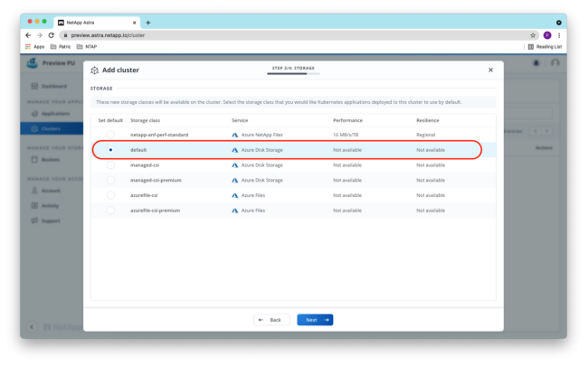This screenshot has width=588, height=366.
Task: Click Azure NetApp Files service icon
Action: [x=235, y=135]
